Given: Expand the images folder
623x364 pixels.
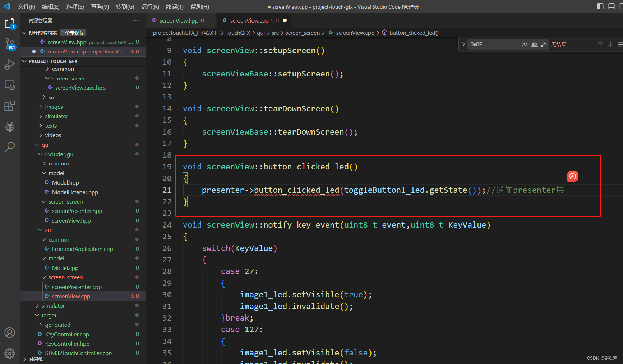Looking at the screenshot, I should click(x=41, y=107).
